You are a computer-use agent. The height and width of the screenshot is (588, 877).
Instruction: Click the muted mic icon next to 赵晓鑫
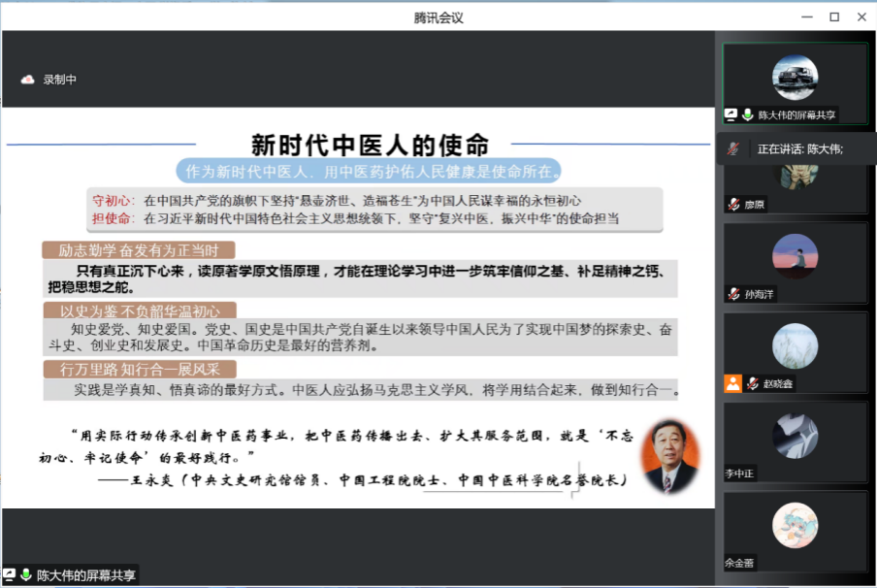point(752,384)
